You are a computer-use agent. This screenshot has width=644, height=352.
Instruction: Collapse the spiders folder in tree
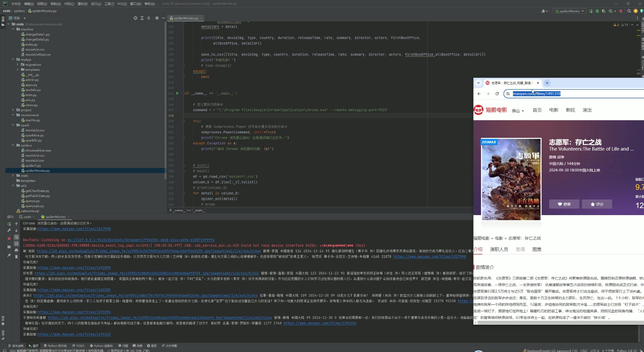[x=13, y=145]
